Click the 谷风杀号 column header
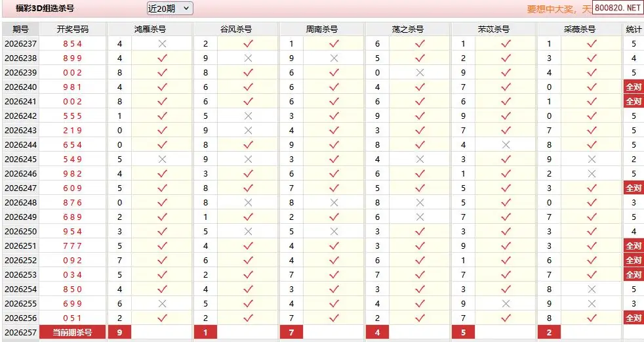The width and height of the screenshot is (644, 342). 235,29
